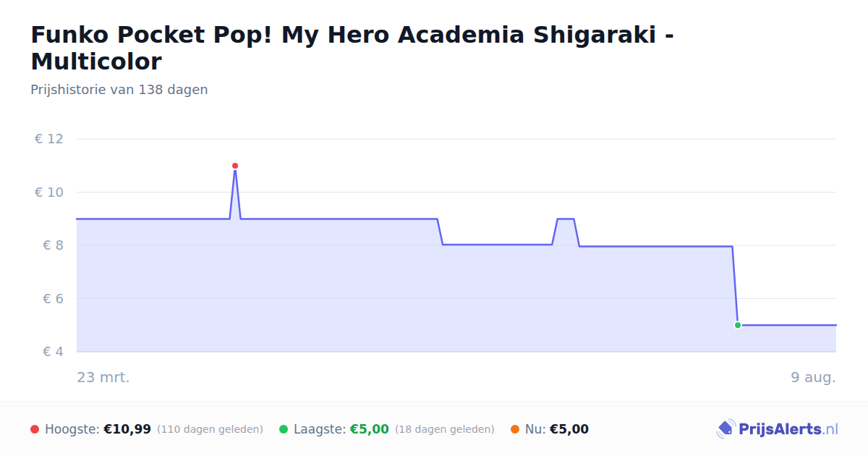Viewport: 868px width, 456px height.
Task: Click the € 10 axis label
Action: tap(49, 193)
